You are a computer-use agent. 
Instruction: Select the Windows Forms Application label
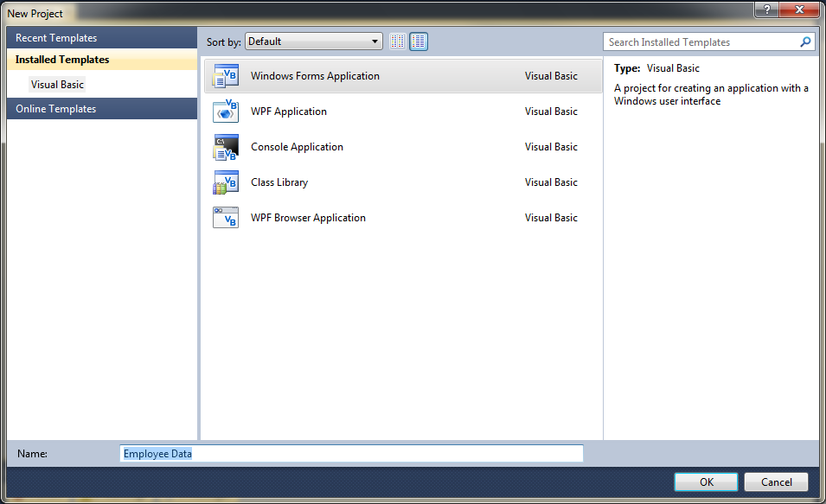coord(315,76)
